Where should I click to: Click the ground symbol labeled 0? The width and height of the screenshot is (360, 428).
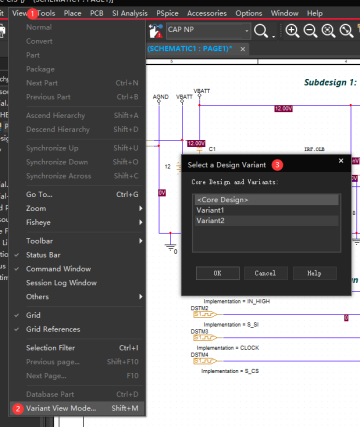click(x=171, y=247)
